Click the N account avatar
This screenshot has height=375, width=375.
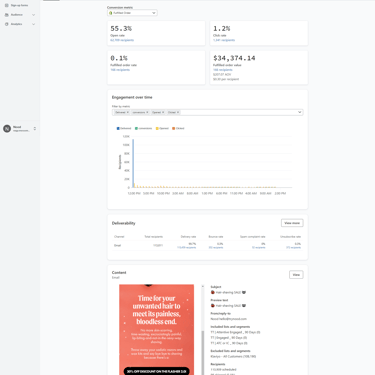tap(7, 128)
